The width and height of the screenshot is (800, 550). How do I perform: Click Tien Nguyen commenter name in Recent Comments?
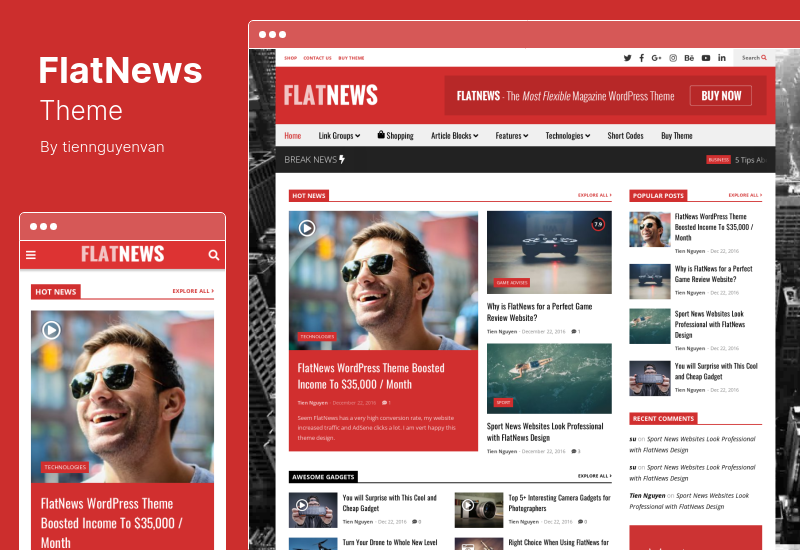click(x=647, y=495)
